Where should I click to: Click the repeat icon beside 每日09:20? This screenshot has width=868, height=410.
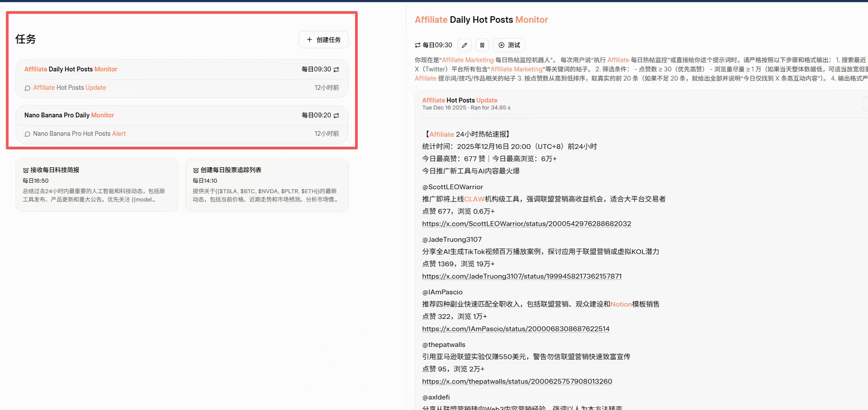tap(336, 115)
